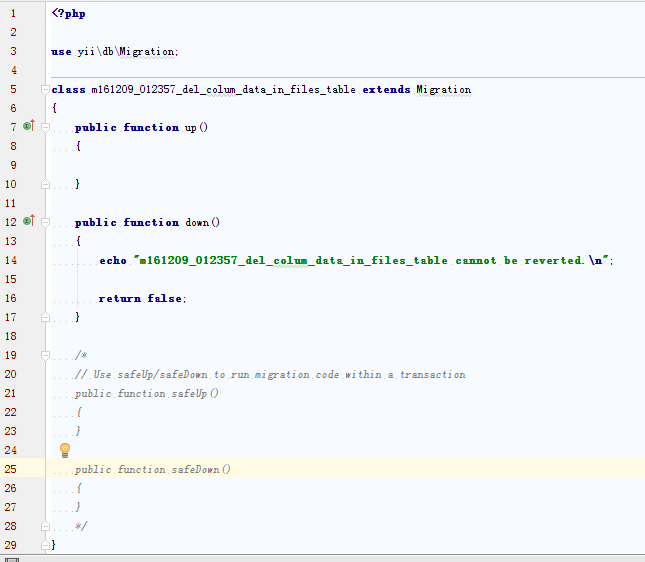Click the 'echo' keyword on line 14

click(113, 261)
